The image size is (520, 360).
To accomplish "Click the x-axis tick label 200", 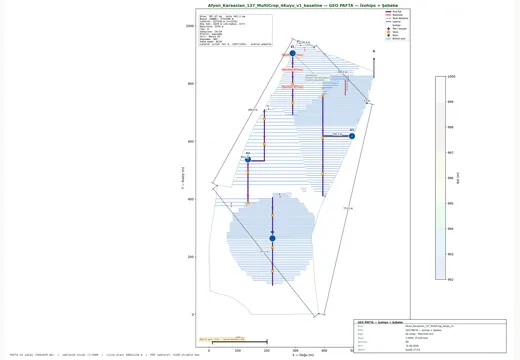I will click(x=267, y=351).
